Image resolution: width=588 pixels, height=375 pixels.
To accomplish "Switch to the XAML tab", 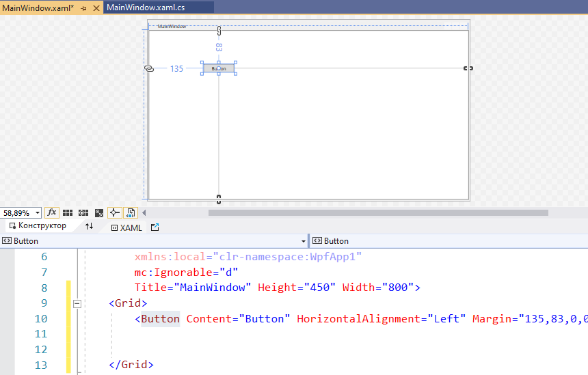I will [126, 227].
